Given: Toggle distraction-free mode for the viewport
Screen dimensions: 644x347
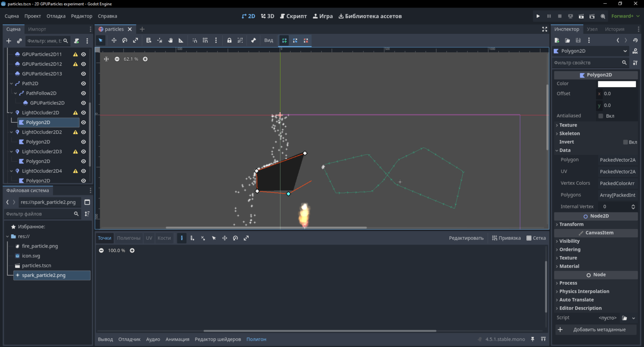Looking at the screenshot, I should coord(545,29).
